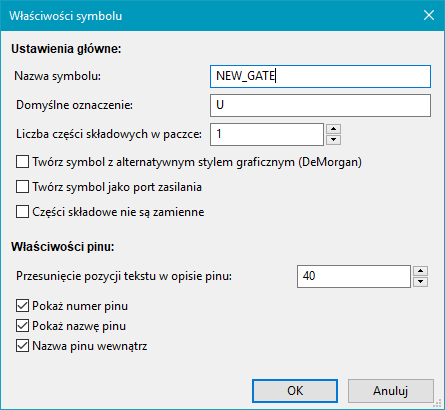Uncheck Pokaż numer pinu
This screenshot has height=410, width=445.
[22, 306]
